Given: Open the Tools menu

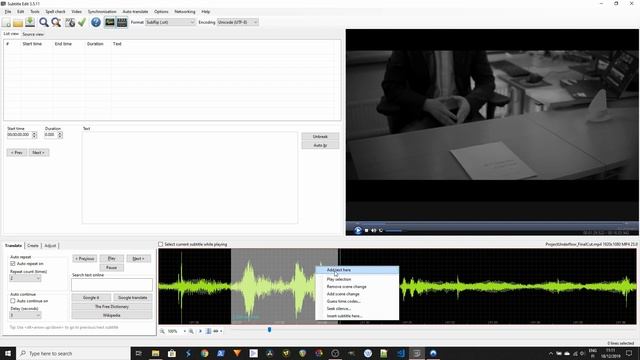Looking at the screenshot, I should (x=35, y=11).
